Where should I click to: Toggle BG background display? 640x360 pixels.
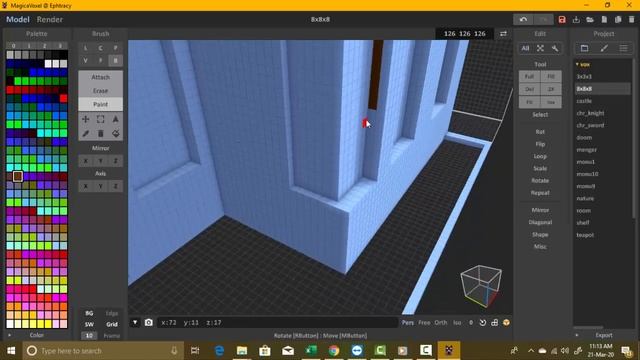[89, 313]
